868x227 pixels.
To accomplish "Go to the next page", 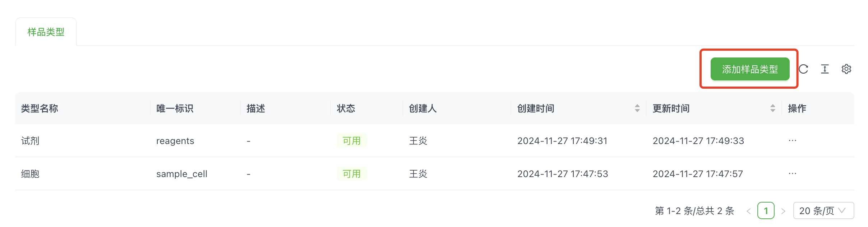I will (x=784, y=210).
